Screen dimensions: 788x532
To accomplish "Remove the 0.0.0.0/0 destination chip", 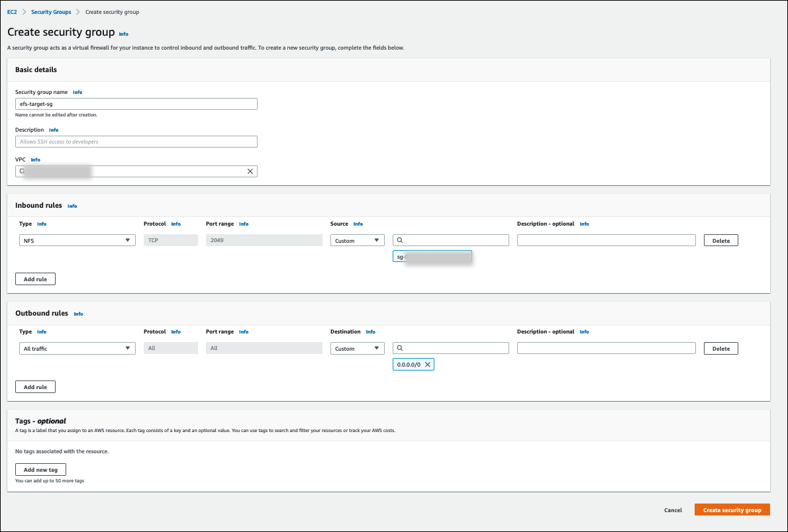I will pyautogui.click(x=427, y=365).
